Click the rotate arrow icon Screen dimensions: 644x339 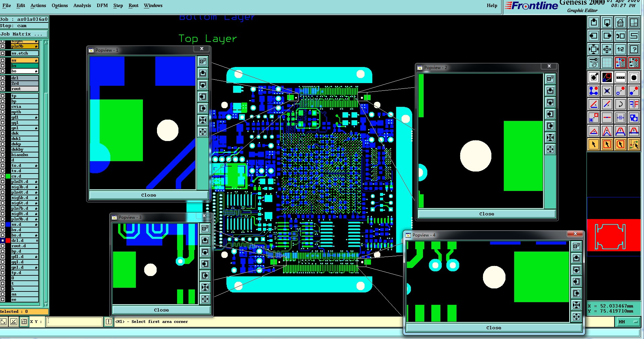pyautogui.click(x=621, y=104)
